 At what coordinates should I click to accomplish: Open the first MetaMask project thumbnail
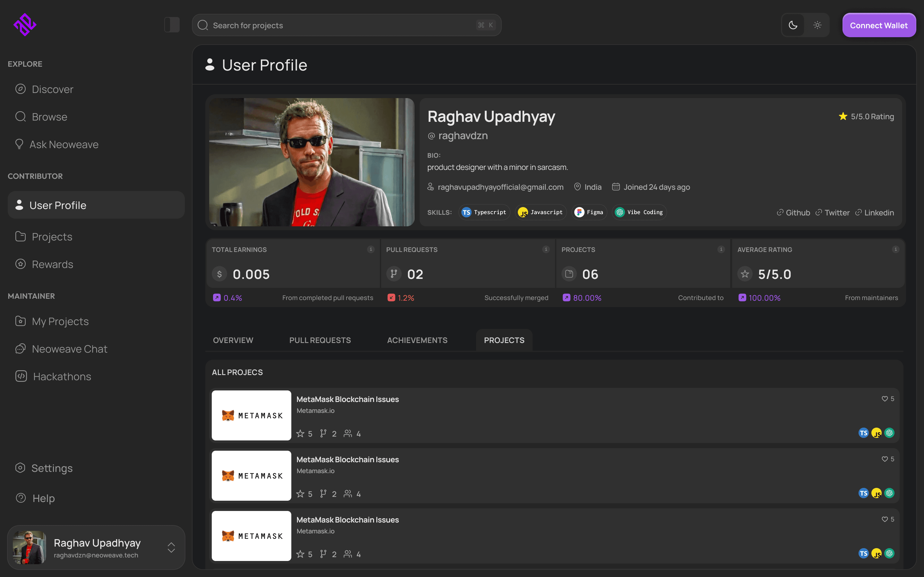(x=251, y=415)
